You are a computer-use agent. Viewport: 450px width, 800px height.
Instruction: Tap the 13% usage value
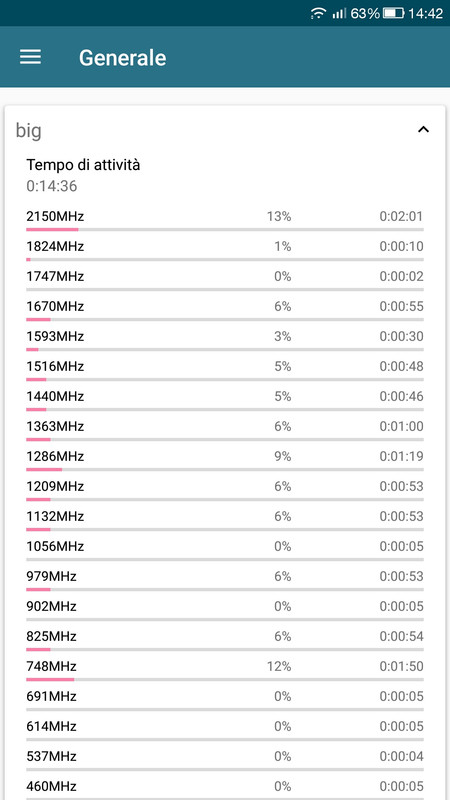(x=279, y=217)
